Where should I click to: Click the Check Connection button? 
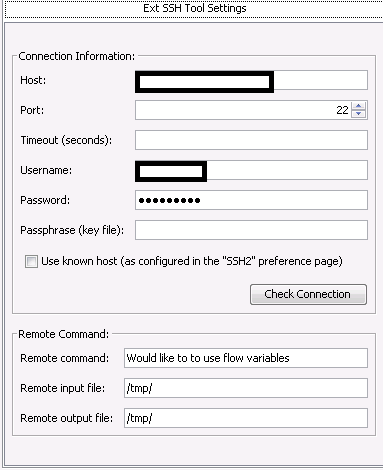[308, 294]
